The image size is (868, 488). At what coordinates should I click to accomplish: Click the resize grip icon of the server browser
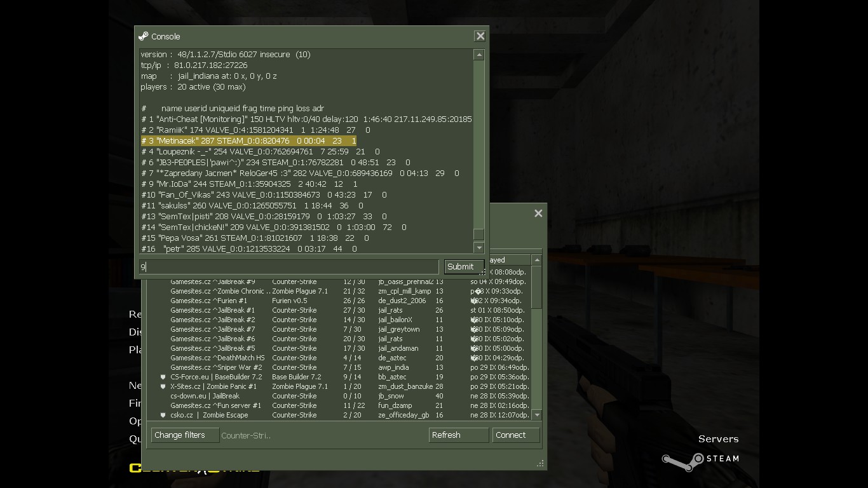541,464
